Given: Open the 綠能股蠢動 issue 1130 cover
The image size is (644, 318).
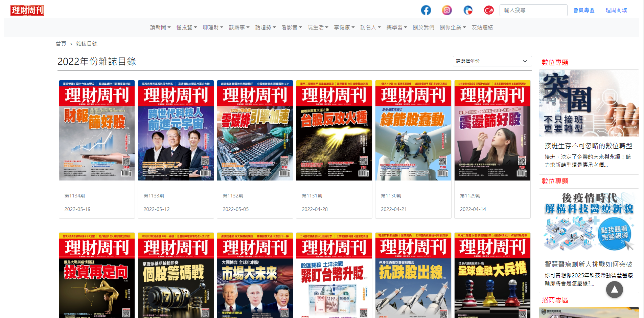Looking at the screenshot, I should point(413,130).
